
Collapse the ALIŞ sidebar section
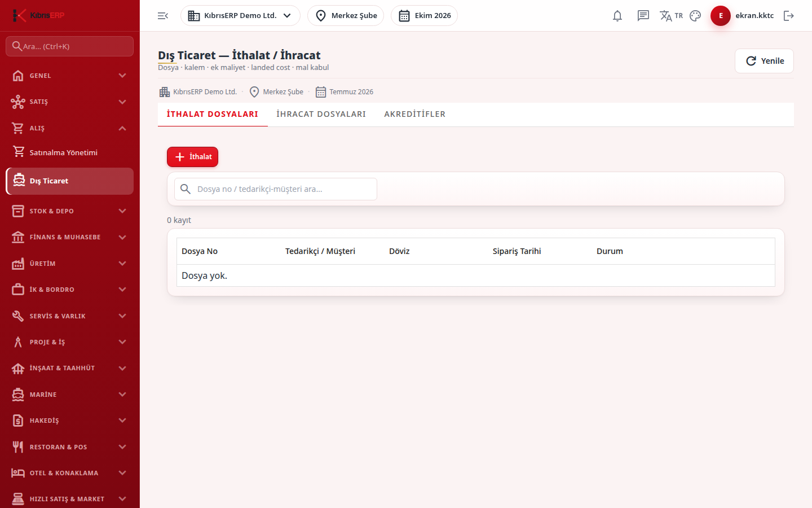coord(69,128)
